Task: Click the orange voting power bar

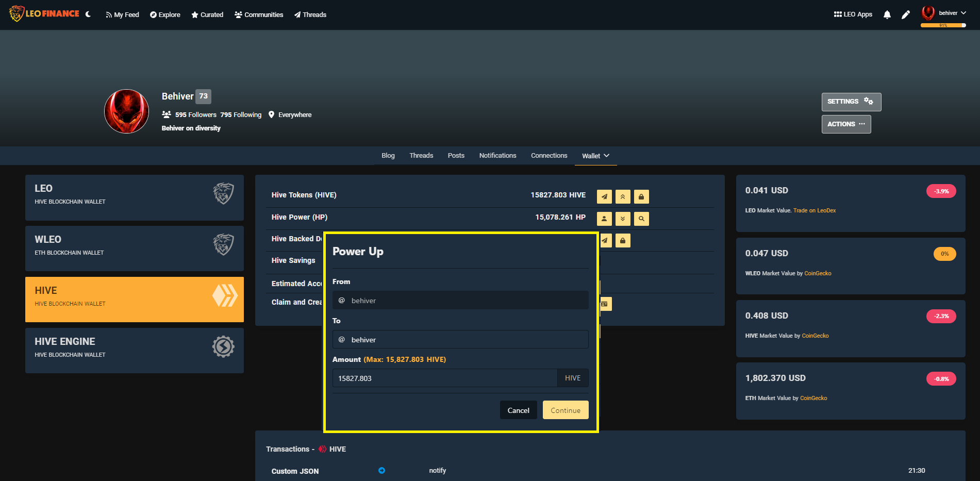Action: (943, 25)
